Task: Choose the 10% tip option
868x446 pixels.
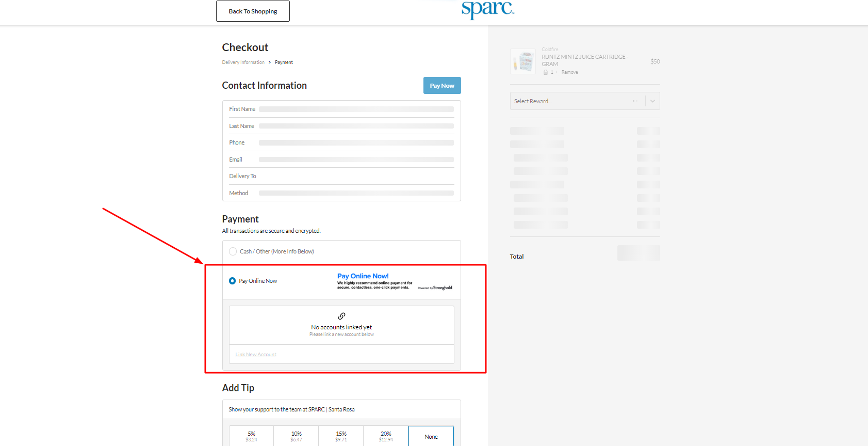Action: click(296, 436)
